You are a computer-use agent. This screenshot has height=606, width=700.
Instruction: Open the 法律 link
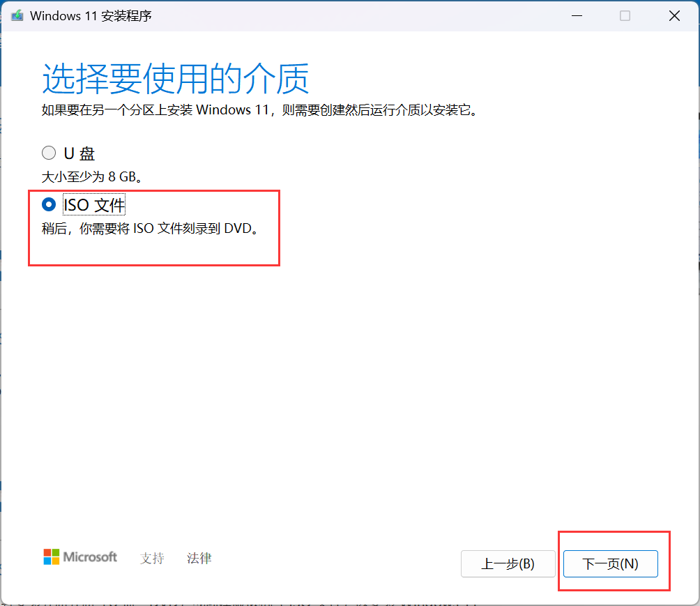coord(199,558)
